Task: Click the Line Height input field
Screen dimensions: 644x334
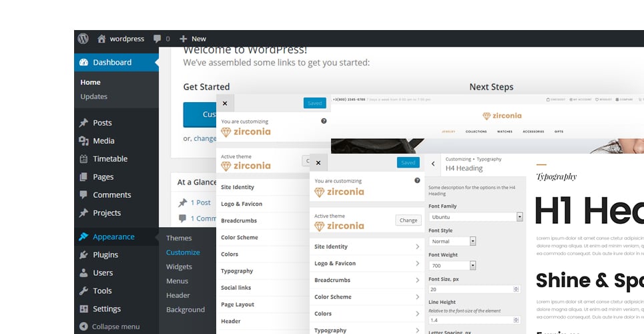Action: tap(474, 320)
